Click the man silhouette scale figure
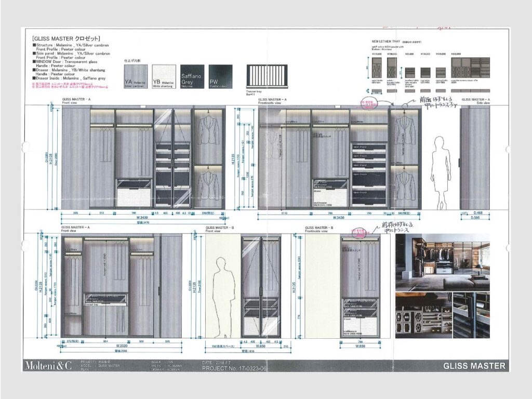Screen dimensions: 532x399 (x=224, y=297)
